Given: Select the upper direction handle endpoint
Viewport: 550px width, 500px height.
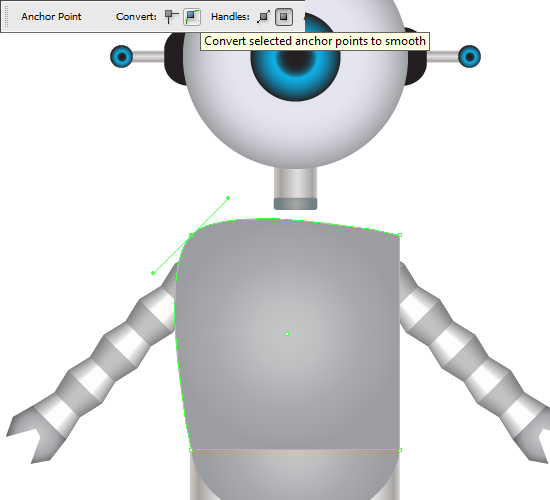Looking at the screenshot, I should (228, 198).
